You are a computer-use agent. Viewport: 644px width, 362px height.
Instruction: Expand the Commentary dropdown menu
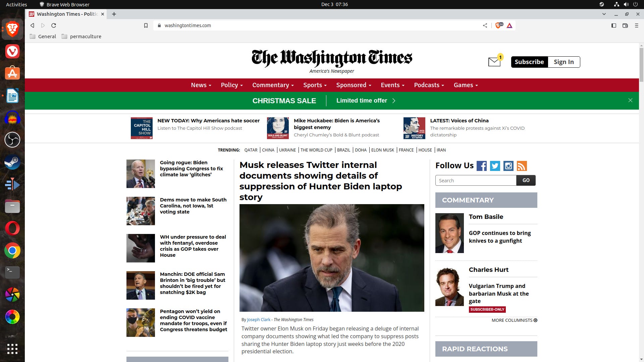coord(273,85)
